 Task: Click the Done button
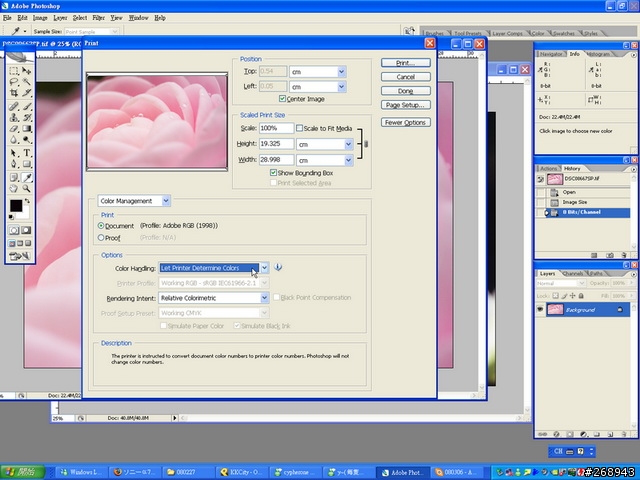[405, 91]
